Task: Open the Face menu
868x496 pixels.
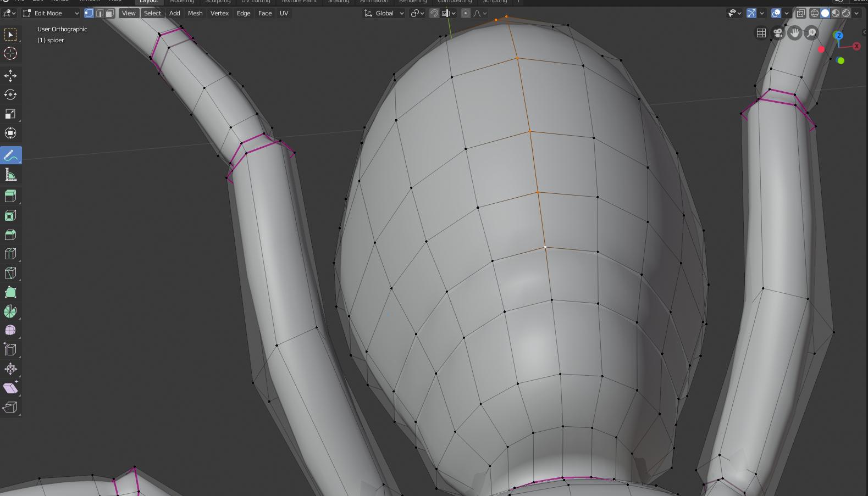Action: pyautogui.click(x=265, y=13)
